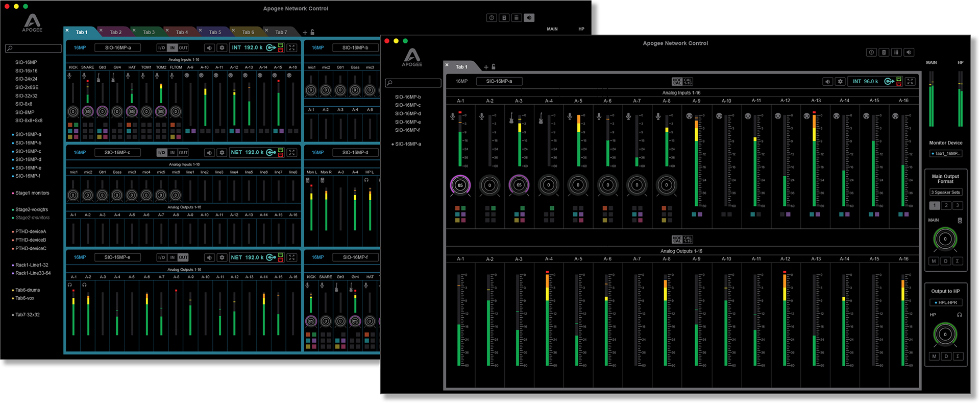Viewport: 980px width, 403px height.
Task: Open settings gear for SIO-16MP-a in back window
Action: point(222,48)
